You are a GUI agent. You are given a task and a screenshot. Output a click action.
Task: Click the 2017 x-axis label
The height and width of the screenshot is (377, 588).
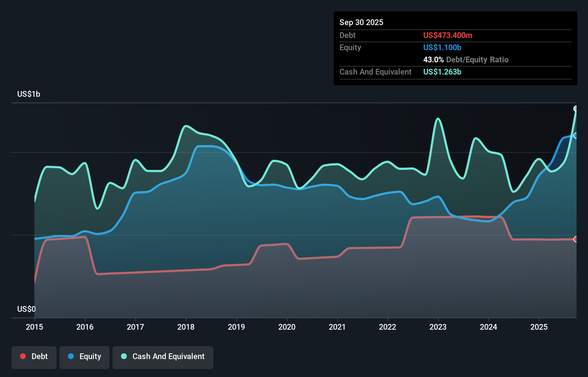135,327
